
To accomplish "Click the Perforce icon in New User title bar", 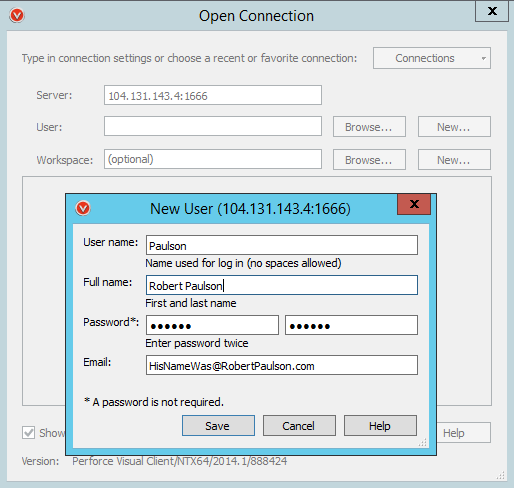I will (83, 209).
